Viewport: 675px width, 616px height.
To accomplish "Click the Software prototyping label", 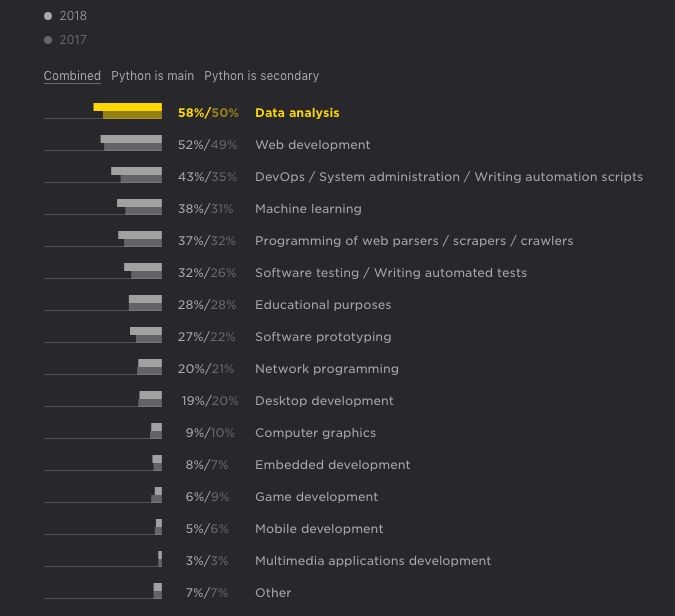I will tap(323, 337).
